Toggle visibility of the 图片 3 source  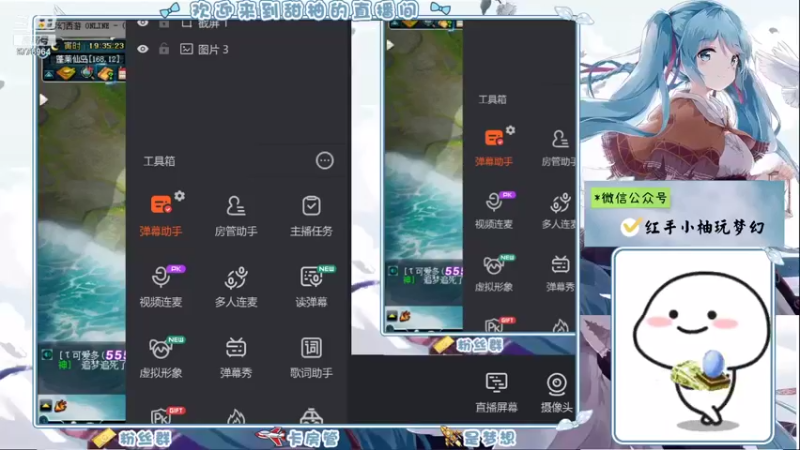coord(142,49)
